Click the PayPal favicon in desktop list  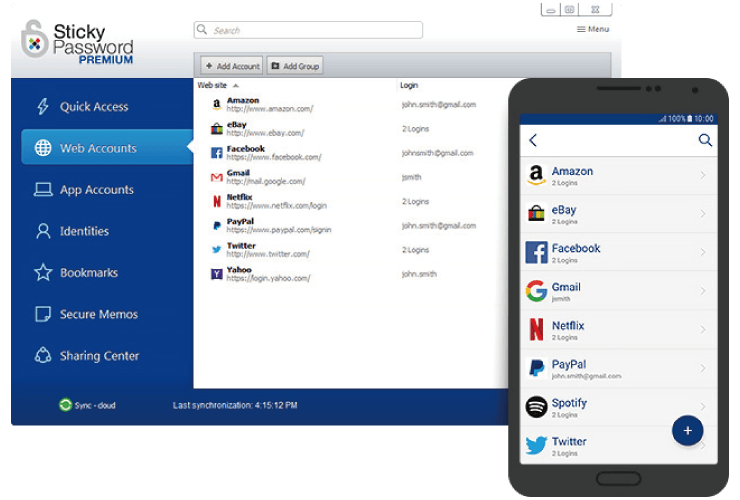pos(217,226)
